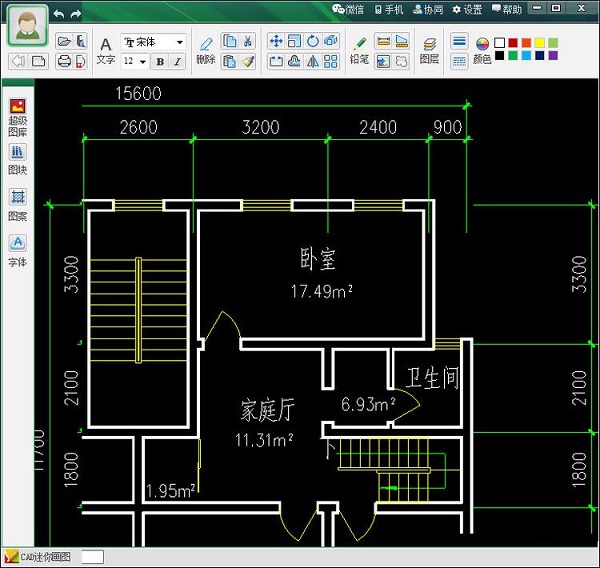
Task: Click the print icon
Action: (64, 61)
